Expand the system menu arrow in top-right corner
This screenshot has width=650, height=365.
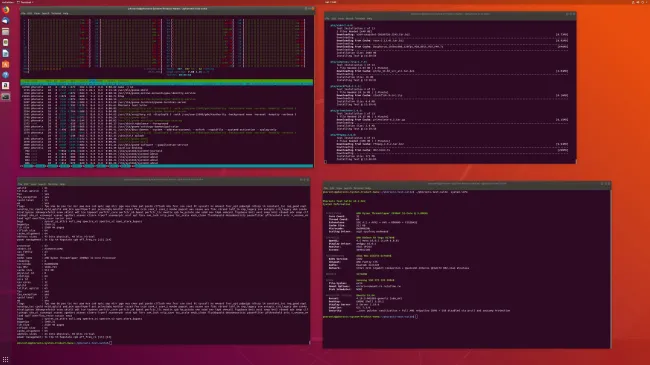click(x=647, y=2)
